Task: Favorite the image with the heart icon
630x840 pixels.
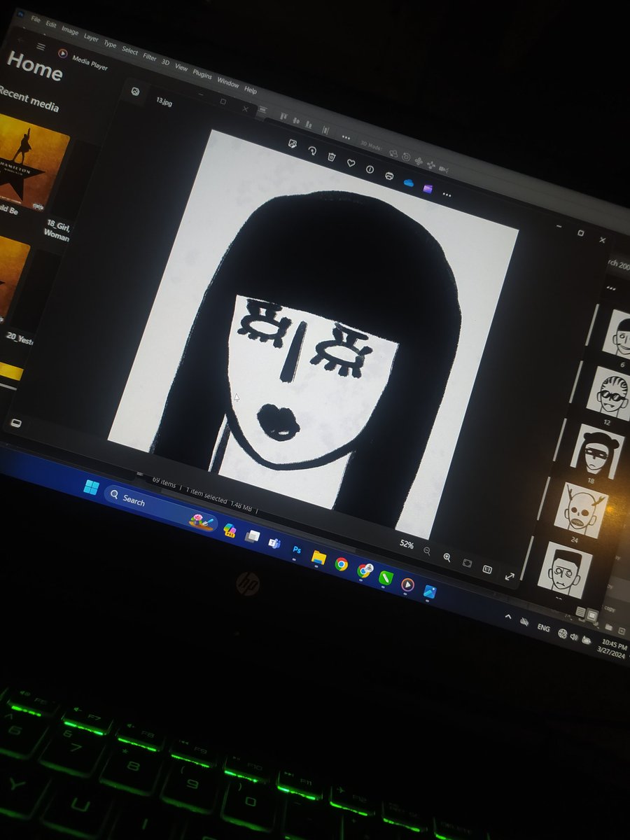Action: [x=351, y=163]
